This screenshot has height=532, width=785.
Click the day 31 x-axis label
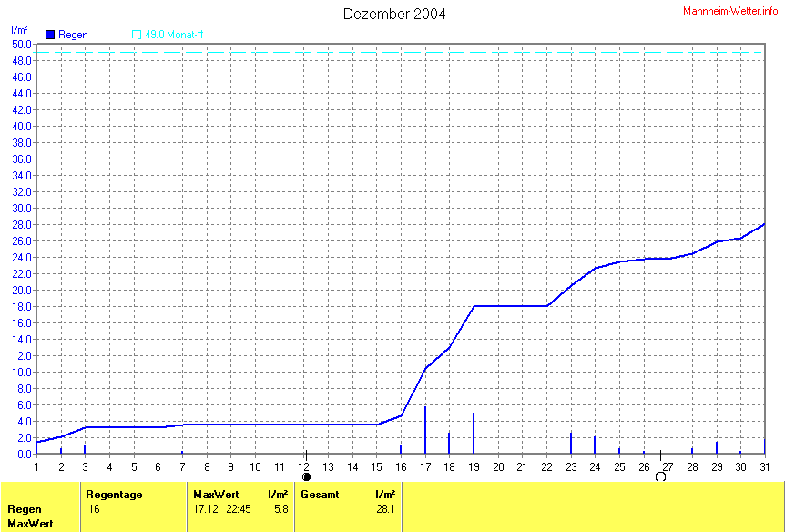tap(763, 466)
